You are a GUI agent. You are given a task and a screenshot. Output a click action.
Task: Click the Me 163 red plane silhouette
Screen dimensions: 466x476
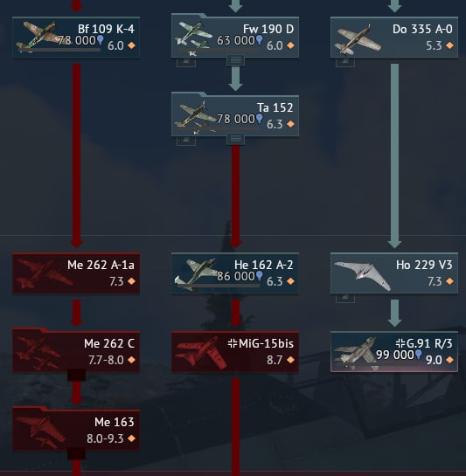click(40, 432)
